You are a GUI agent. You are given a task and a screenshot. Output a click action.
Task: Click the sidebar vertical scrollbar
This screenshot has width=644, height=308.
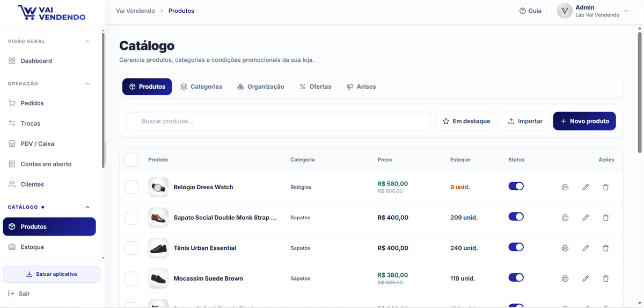coord(103,101)
